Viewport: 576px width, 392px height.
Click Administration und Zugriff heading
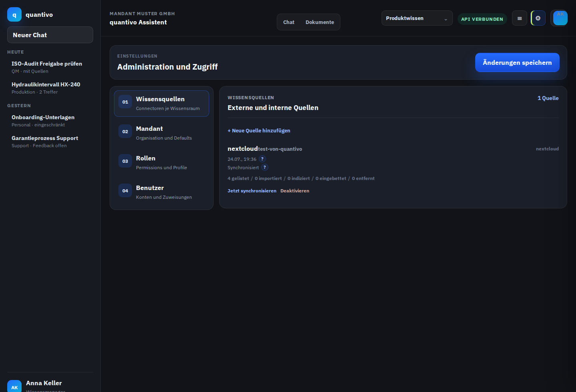[167, 67]
